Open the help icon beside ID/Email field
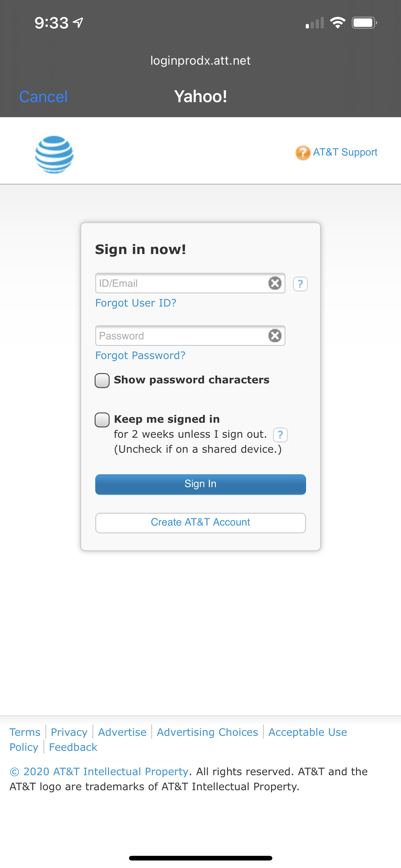The width and height of the screenshot is (401, 868). pyautogui.click(x=300, y=284)
